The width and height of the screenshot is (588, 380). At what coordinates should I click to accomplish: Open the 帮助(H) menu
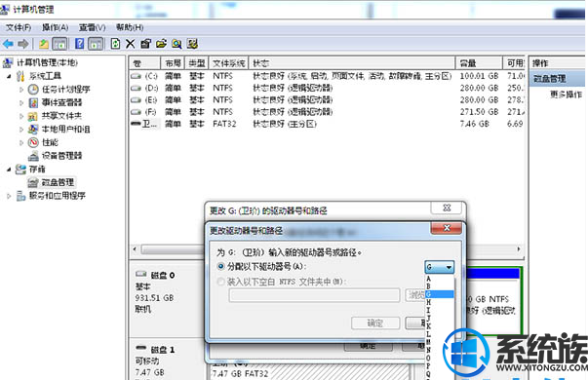130,27
